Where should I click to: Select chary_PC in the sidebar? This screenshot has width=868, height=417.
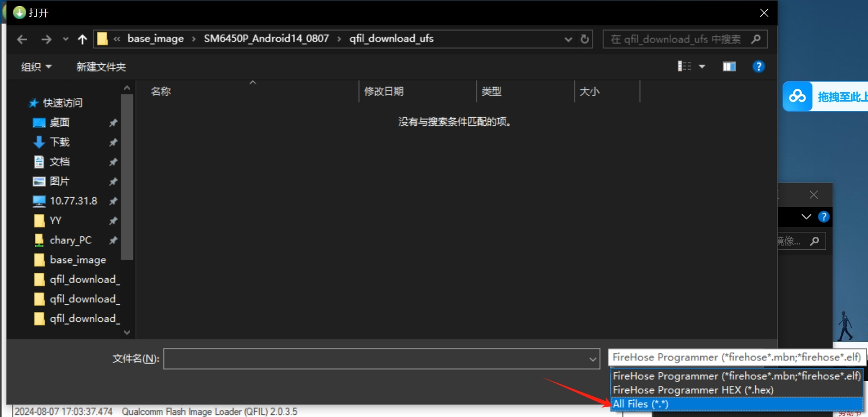click(70, 240)
